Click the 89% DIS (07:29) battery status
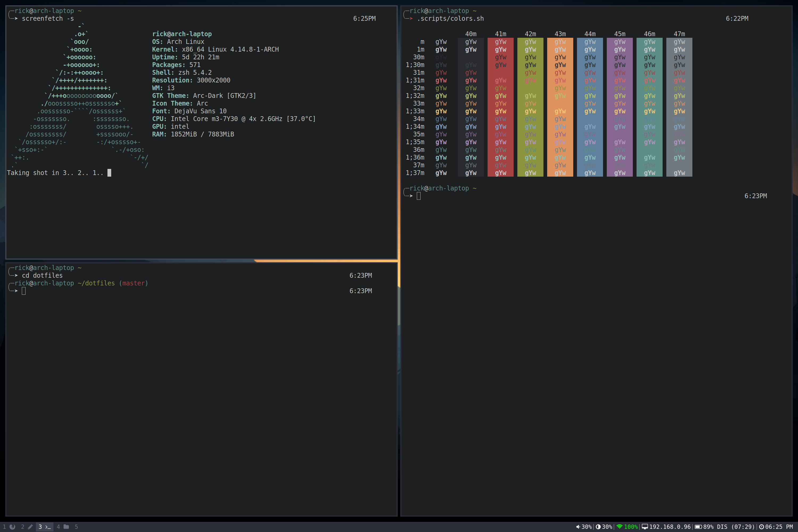 [x=729, y=527]
